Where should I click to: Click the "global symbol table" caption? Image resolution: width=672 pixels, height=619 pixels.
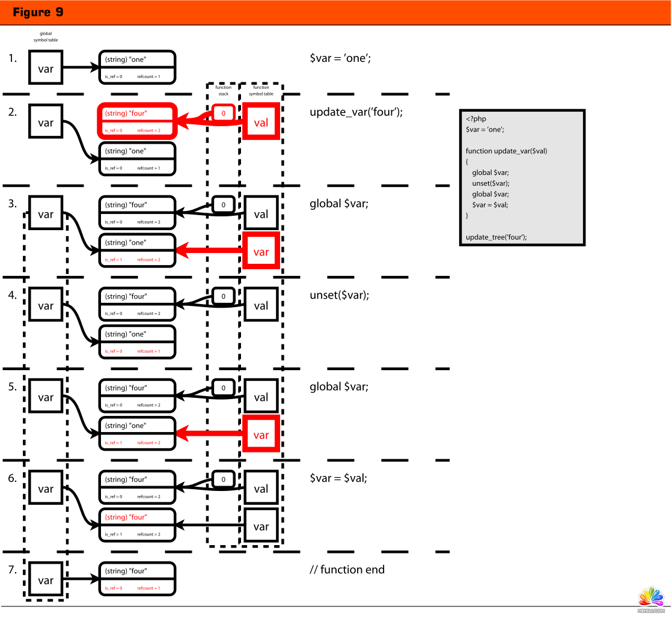pyautogui.click(x=46, y=37)
